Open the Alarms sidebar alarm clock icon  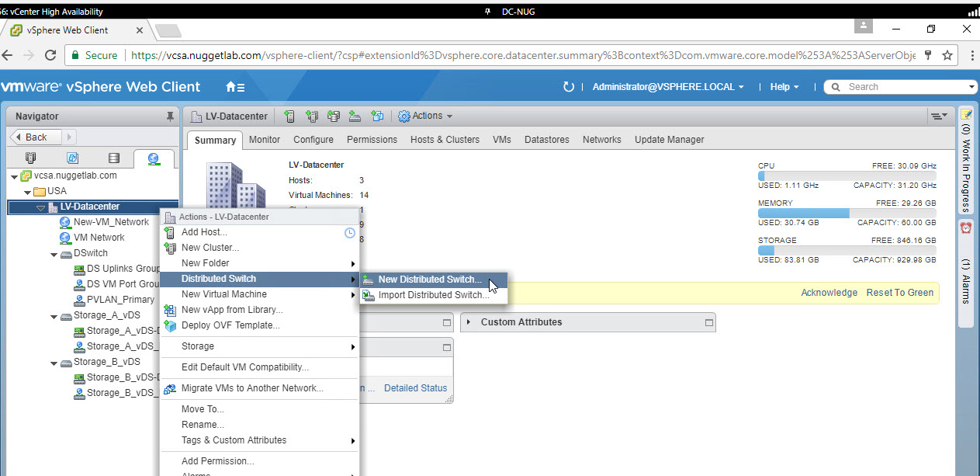966,228
